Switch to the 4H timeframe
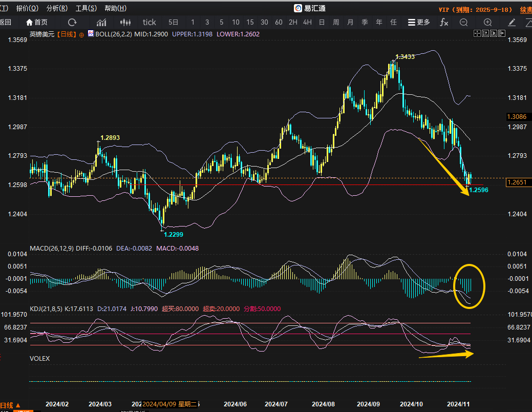The width and height of the screenshot is (532, 412). (x=307, y=22)
